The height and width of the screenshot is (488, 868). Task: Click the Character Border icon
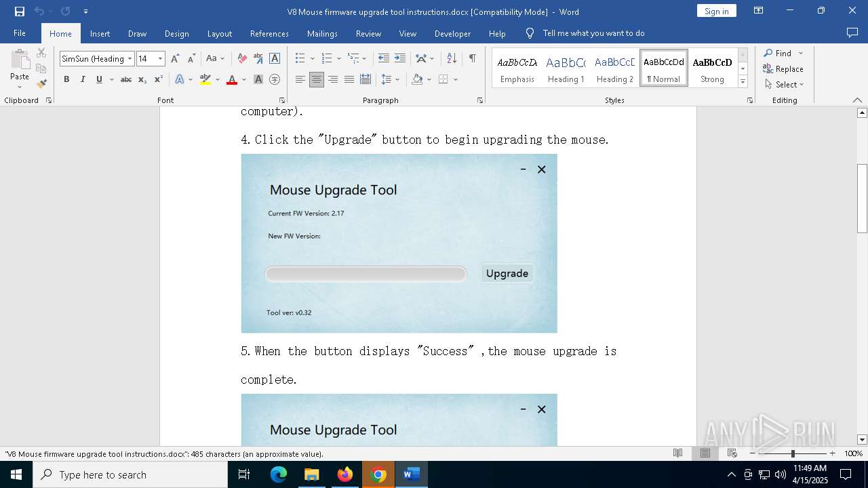tap(275, 59)
